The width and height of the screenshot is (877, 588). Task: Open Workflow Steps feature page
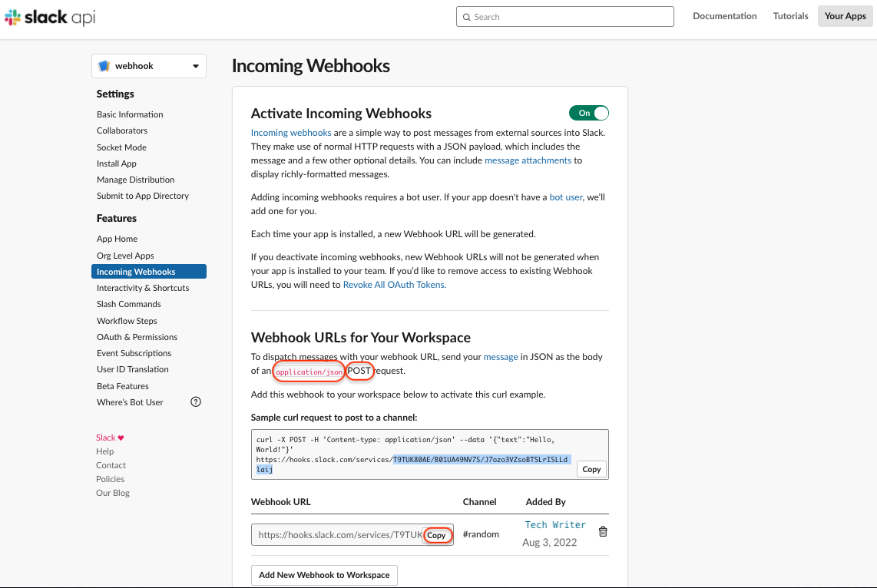coord(127,321)
